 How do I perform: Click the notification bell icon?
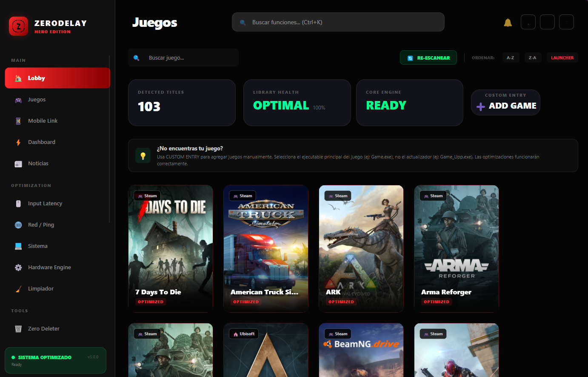tap(508, 23)
